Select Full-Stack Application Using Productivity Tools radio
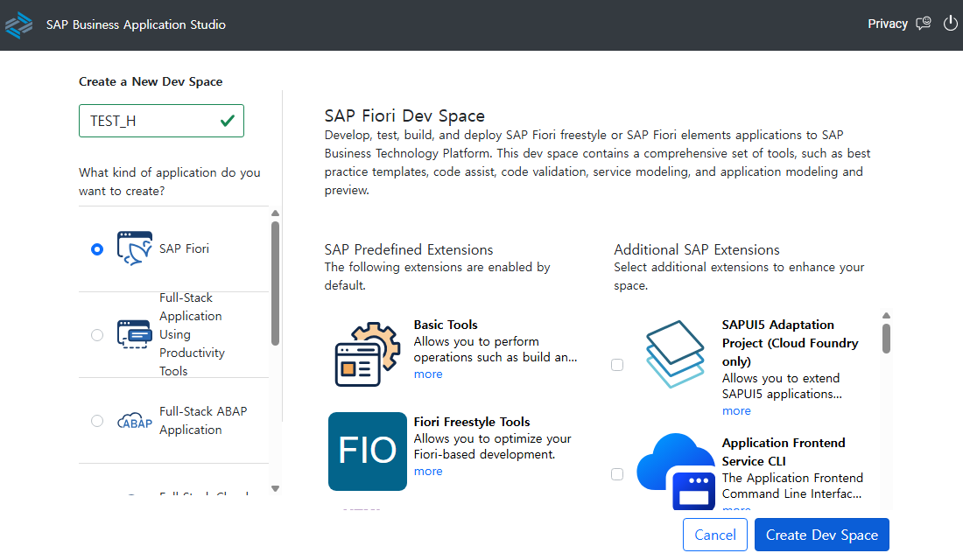Screen dimensions: 963x560 pyautogui.click(x=97, y=334)
